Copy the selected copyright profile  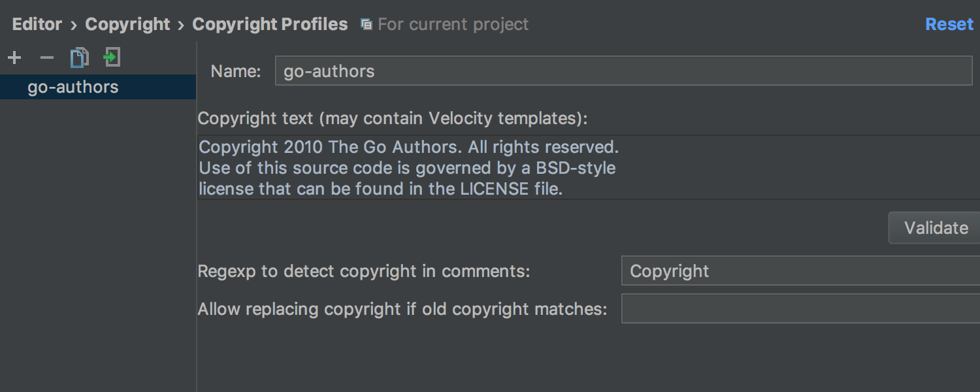pyautogui.click(x=80, y=57)
